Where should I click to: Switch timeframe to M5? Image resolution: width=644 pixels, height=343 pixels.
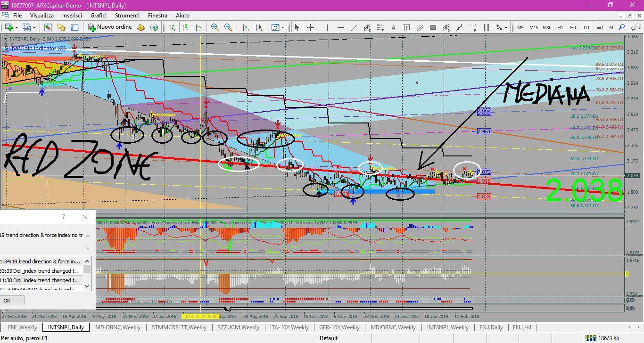[520, 27]
